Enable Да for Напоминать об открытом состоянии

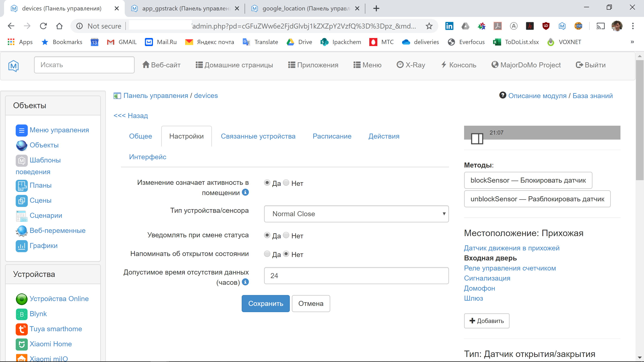coord(267,254)
